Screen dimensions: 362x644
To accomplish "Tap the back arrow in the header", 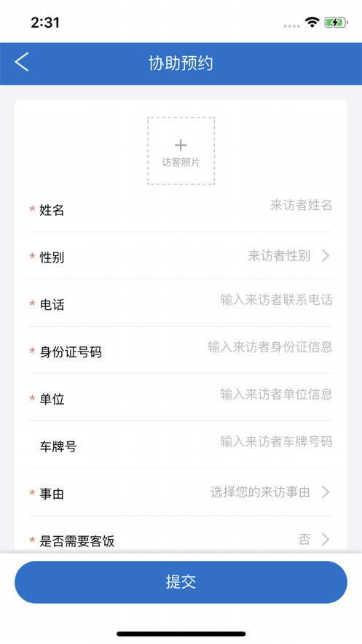I will pos(22,62).
